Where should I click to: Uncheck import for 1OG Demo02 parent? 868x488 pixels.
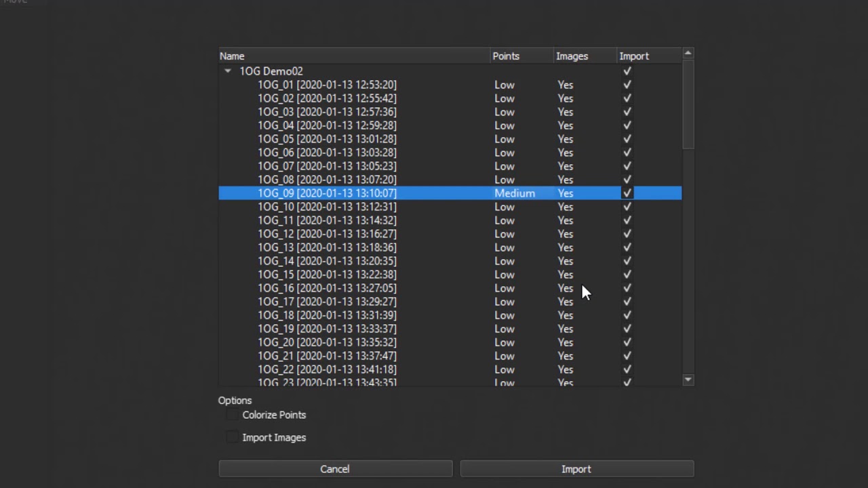point(627,71)
